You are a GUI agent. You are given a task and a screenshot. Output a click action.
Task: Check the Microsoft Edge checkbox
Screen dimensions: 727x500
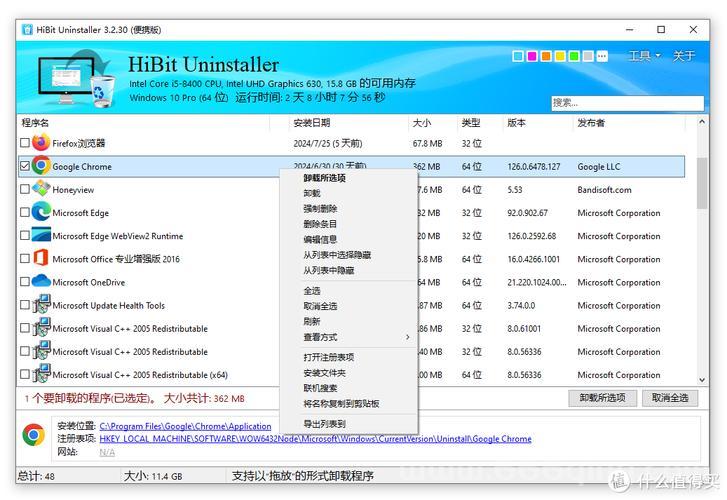coord(25,212)
